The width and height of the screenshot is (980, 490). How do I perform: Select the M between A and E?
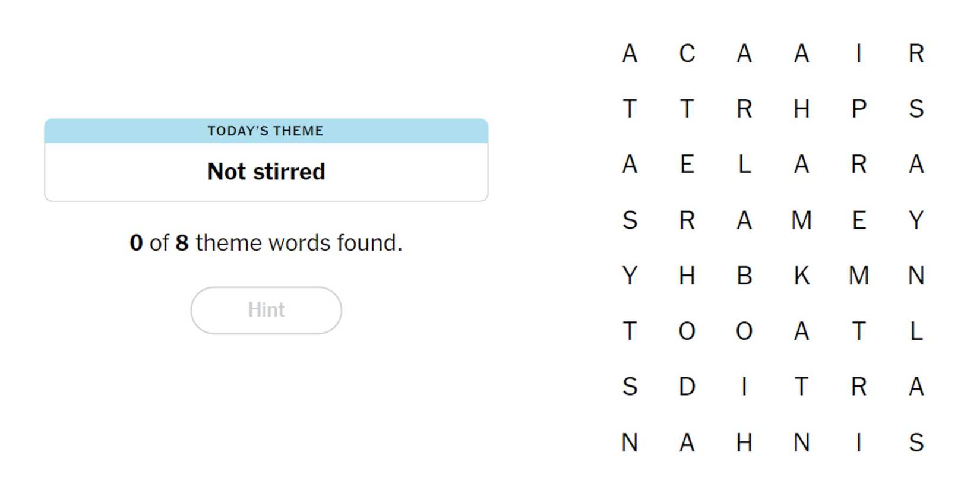pyautogui.click(x=802, y=220)
